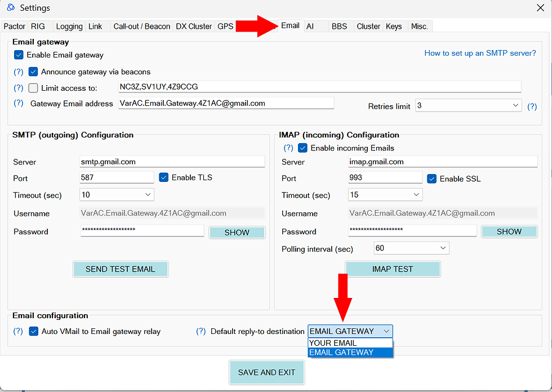
Task: Open the DX Cluster tab
Action: [x=194, y=26]
